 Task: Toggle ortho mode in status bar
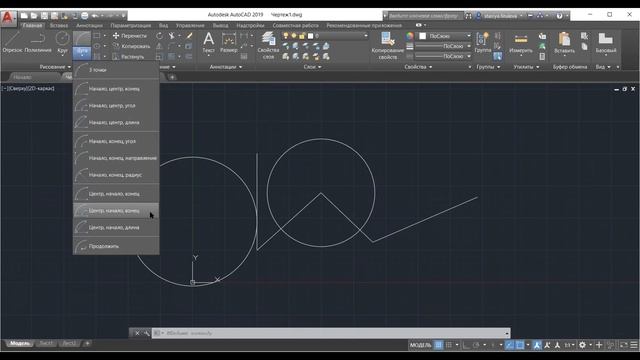[466, 345]
